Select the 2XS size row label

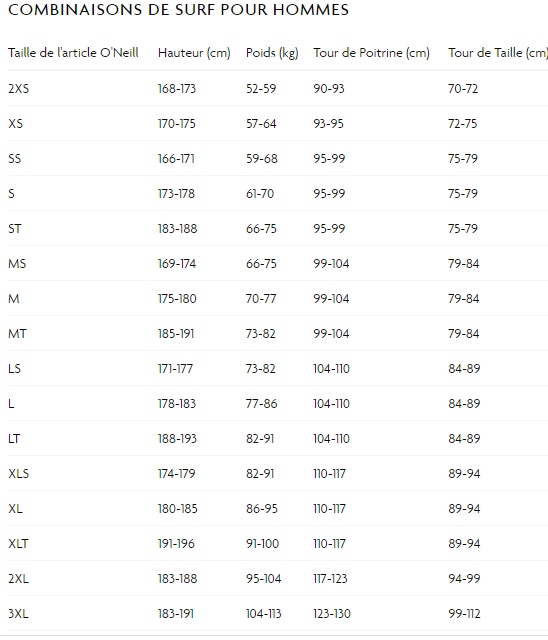(19, 89)
